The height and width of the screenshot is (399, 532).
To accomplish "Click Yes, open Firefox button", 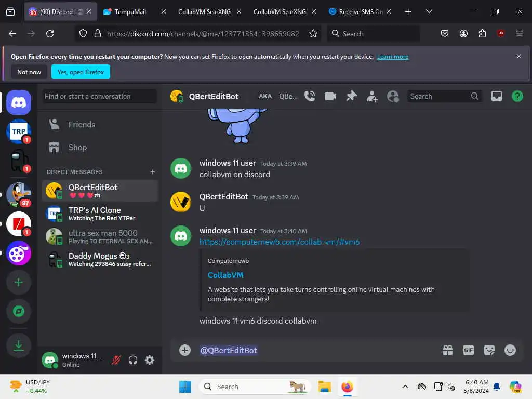I will coord(81,72).
